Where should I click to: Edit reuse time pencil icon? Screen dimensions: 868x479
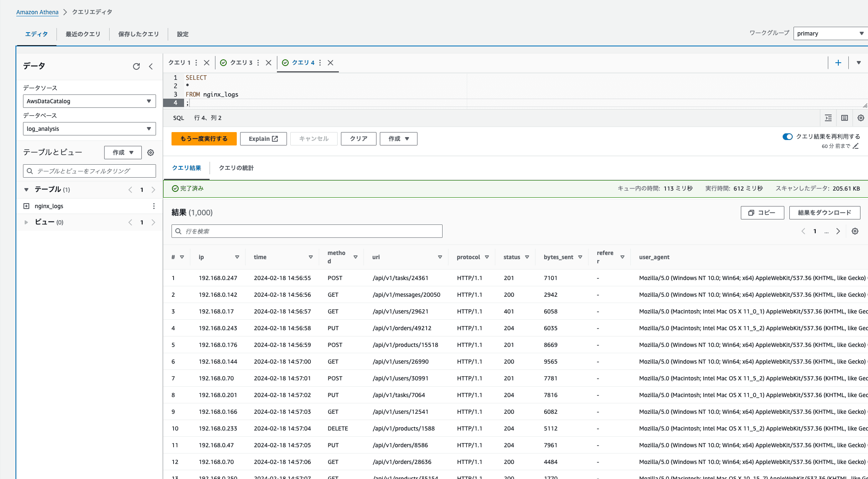click(856, 146)
